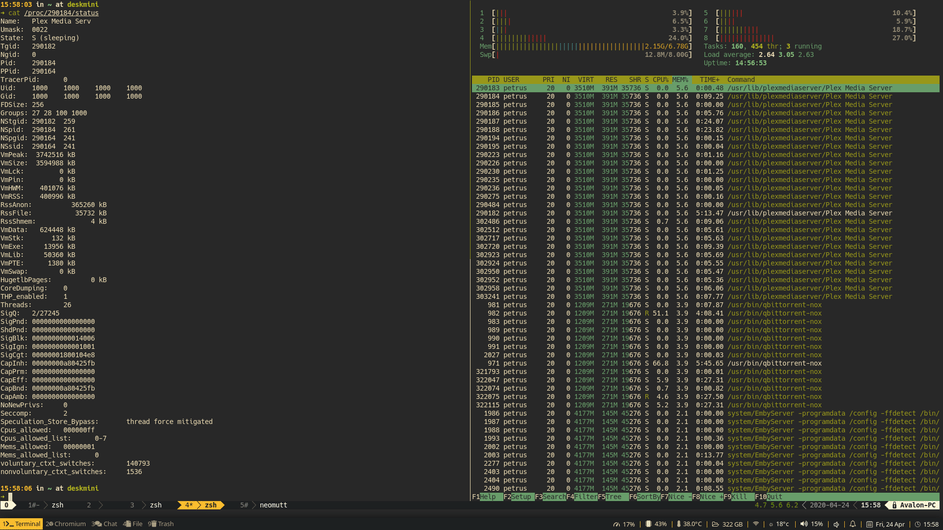
Task: Click F1 Help in htop
Action: pyautogui.click(x=488, y=497)
